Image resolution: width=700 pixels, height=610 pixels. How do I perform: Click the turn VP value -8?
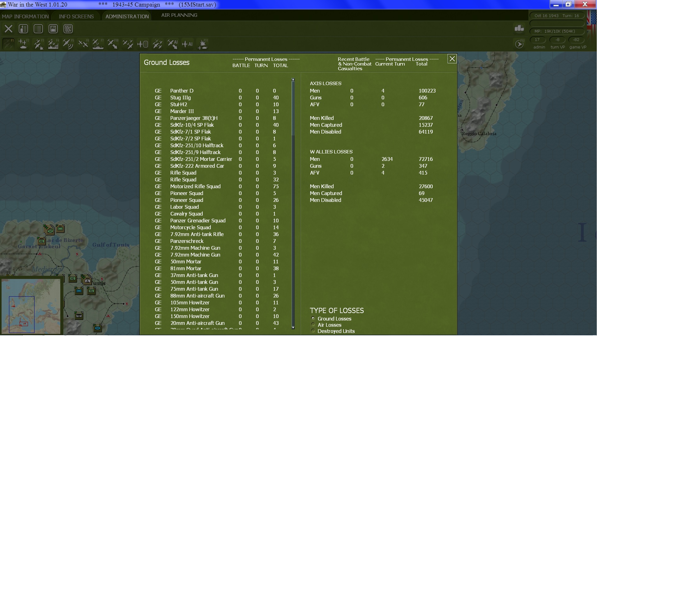557,40
